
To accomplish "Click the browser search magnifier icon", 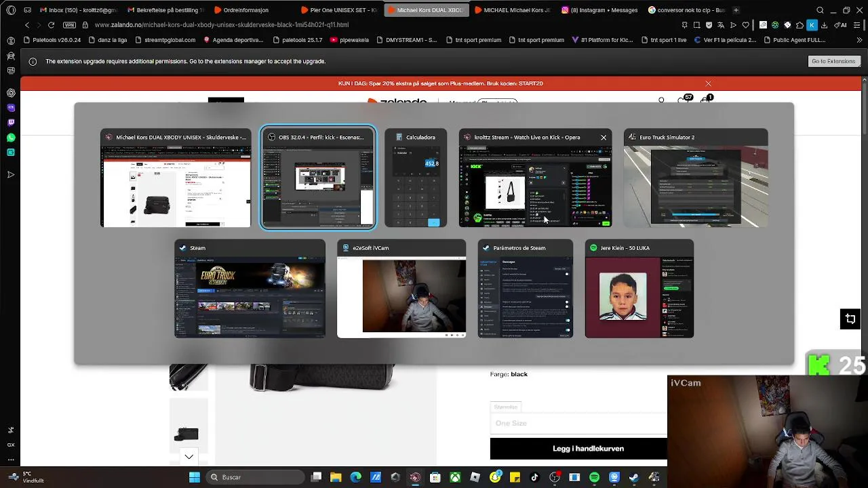I will pyautogui.click(x=820, y=10).
